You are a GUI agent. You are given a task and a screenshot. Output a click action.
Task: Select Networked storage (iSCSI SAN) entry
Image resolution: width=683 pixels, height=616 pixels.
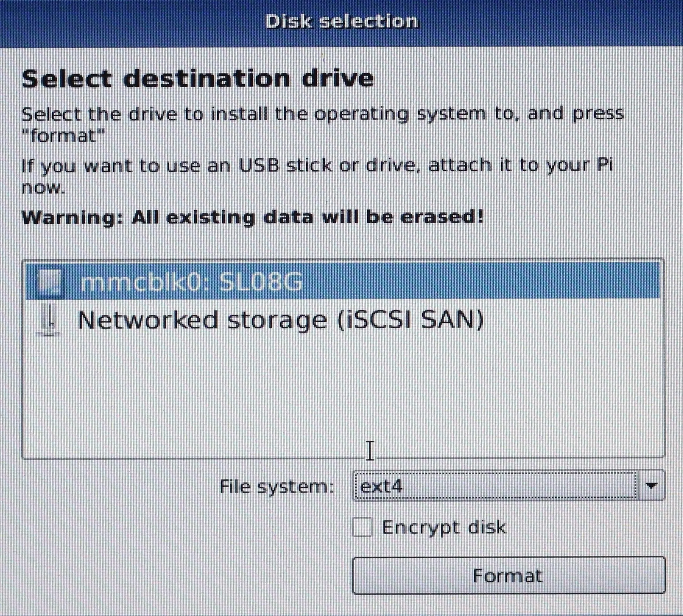(343, 320)
